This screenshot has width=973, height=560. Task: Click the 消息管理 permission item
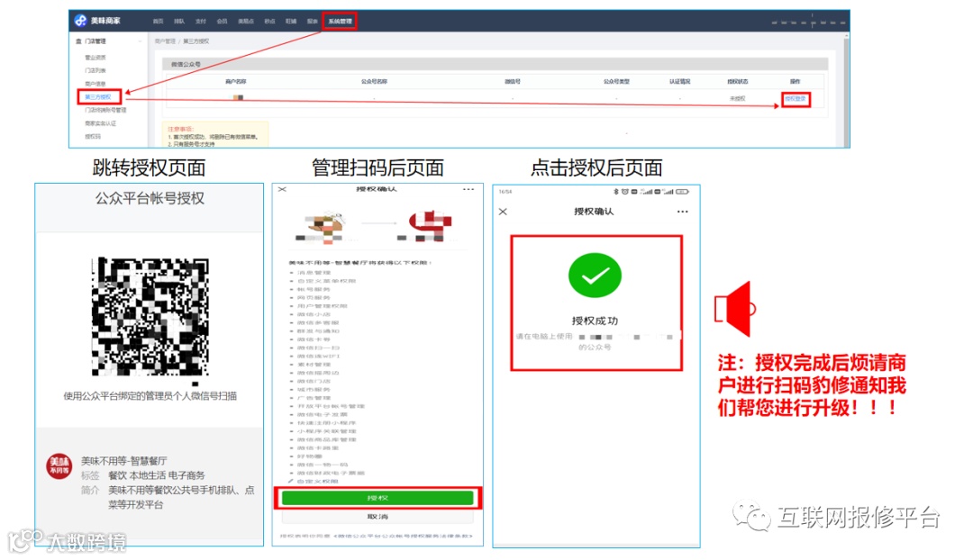[x=314, y=272]
